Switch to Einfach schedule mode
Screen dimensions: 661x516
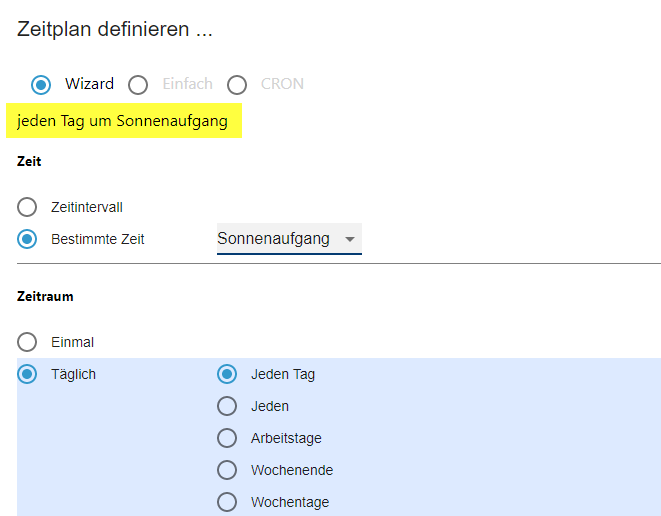(x=138, y=85)
